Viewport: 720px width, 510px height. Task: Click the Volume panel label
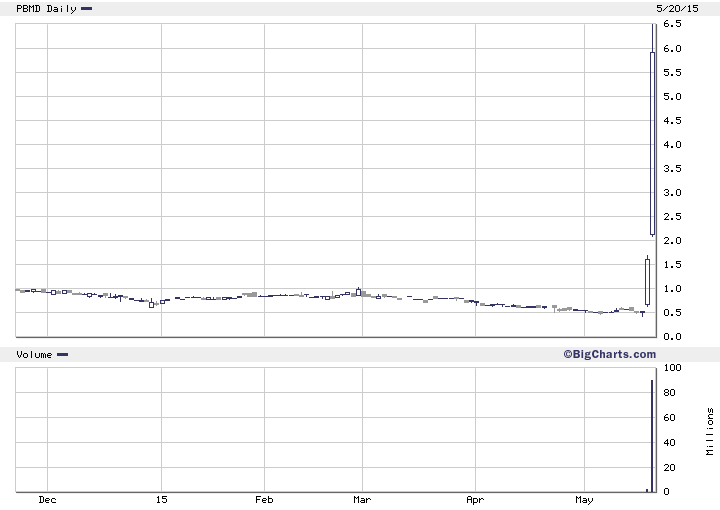[x=34, y=354]
